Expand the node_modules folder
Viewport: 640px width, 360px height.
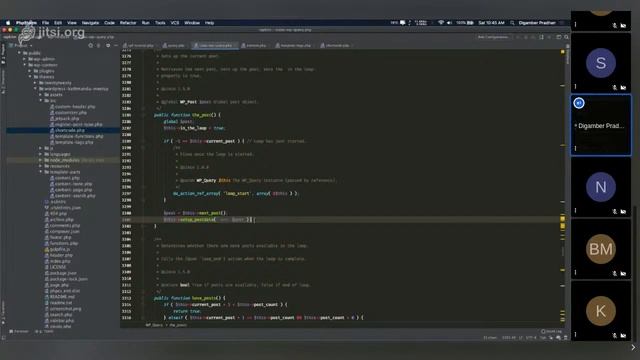(40, 160)
